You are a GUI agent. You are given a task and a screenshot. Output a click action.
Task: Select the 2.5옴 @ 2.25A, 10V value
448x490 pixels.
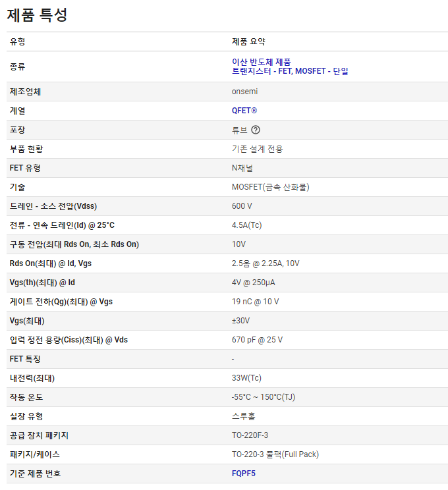click(x=266, y=263)
